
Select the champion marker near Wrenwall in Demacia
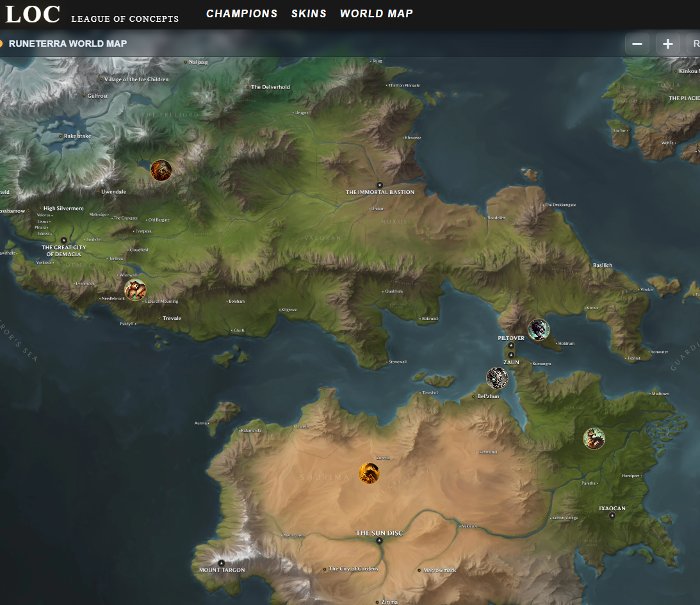pos(135,290)
